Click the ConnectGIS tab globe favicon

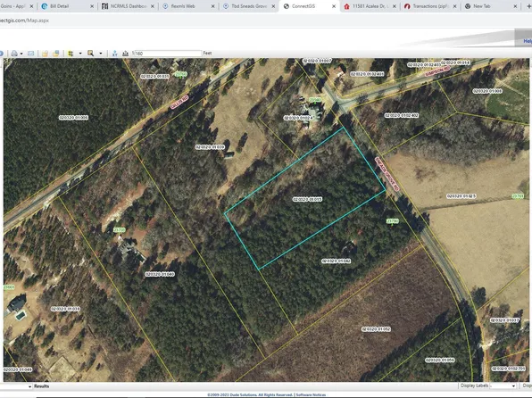click(287, 6)
